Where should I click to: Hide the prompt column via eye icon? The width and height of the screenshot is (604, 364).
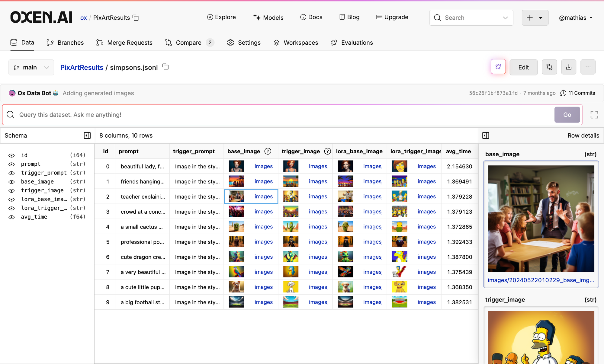pyautogui.click(x=11, y=164)
